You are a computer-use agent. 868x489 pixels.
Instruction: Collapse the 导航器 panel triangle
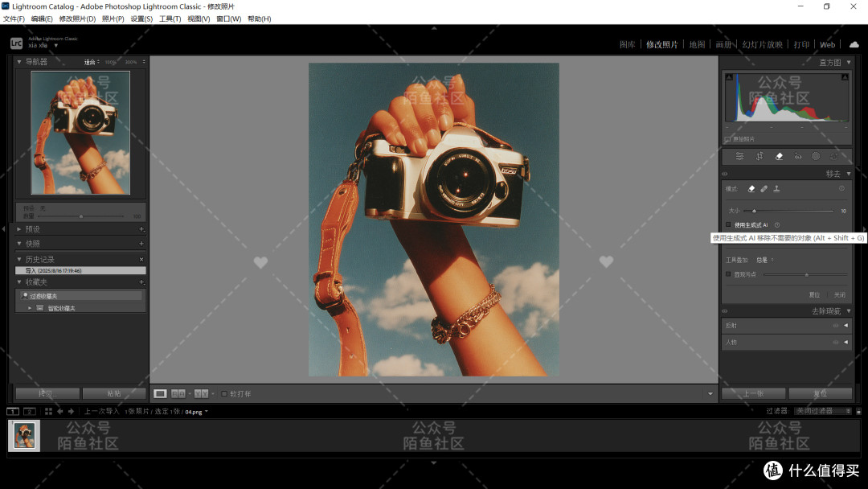pos(18,62)
